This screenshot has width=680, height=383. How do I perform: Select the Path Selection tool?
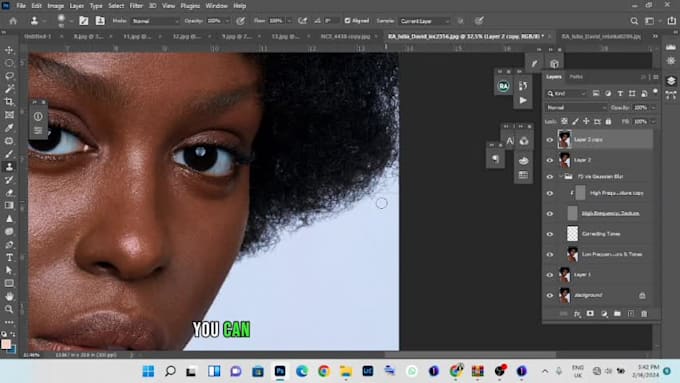9,270
